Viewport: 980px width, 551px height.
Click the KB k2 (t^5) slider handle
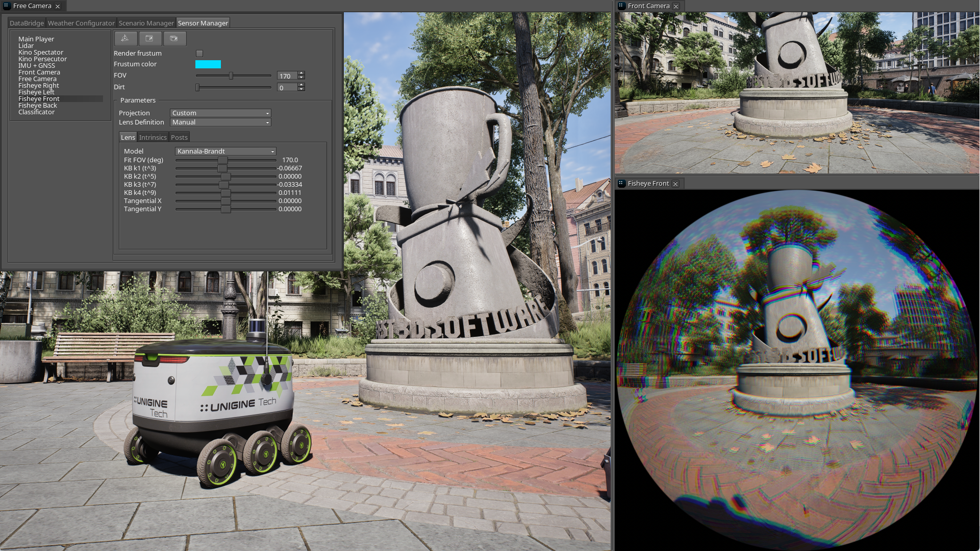226,177
